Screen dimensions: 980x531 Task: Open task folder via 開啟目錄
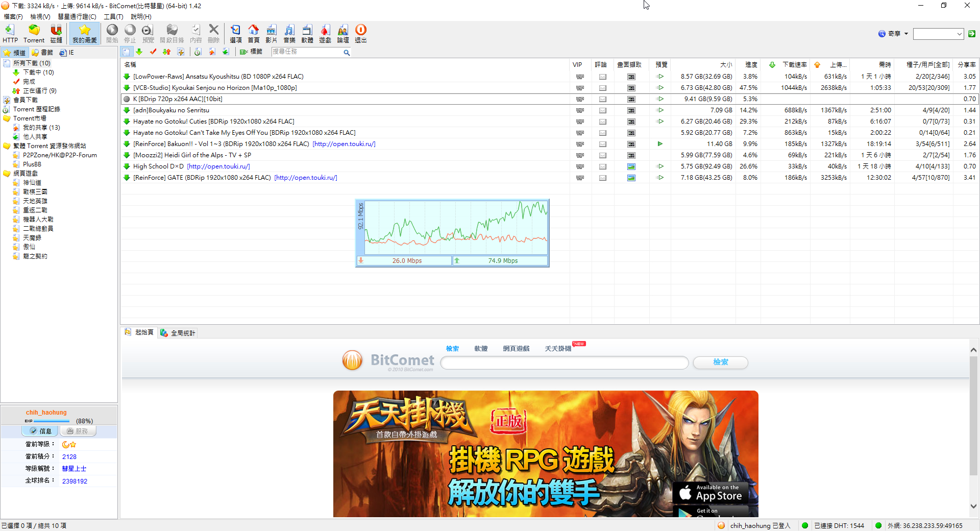point(172,34)
